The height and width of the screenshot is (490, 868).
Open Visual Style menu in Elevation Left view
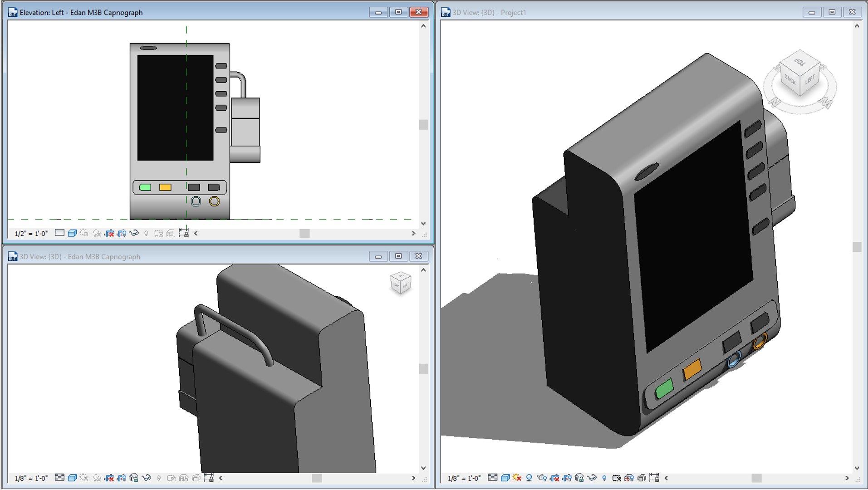[72, 233]
